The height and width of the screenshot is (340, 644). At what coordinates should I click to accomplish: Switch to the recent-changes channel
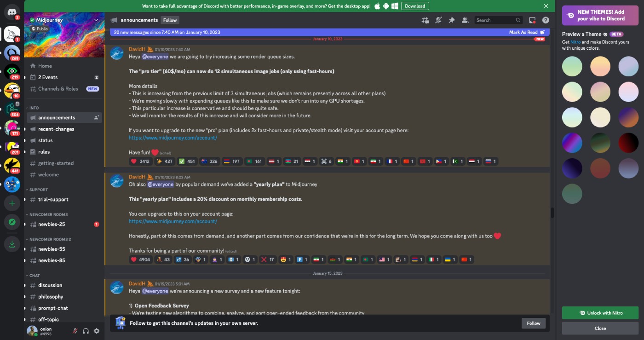click(x=64, y=129)
